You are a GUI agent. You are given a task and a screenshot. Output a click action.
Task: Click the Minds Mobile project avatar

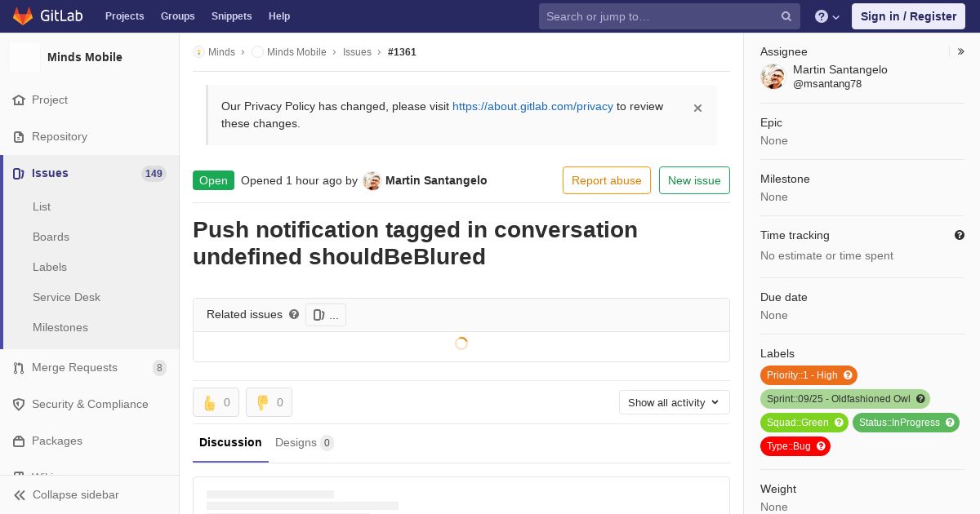tap(24, 57)
